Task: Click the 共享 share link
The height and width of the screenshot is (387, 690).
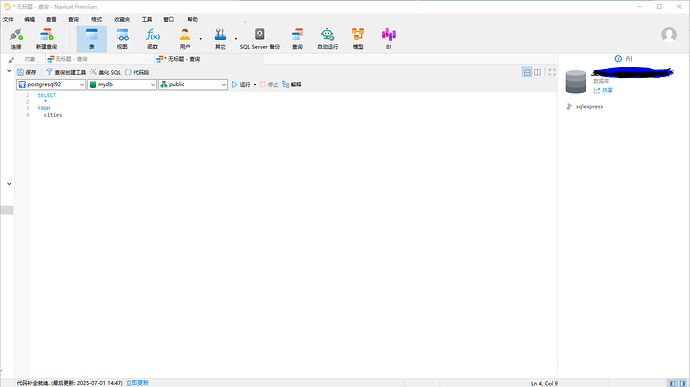Action: click(603, 90)
